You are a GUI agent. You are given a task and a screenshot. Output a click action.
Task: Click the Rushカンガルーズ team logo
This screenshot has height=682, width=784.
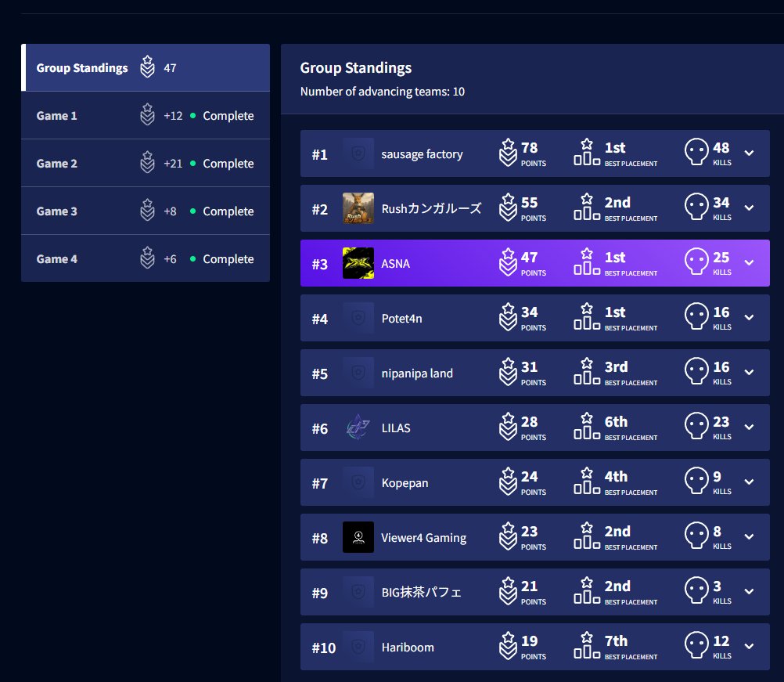click(x=358, y=208)
